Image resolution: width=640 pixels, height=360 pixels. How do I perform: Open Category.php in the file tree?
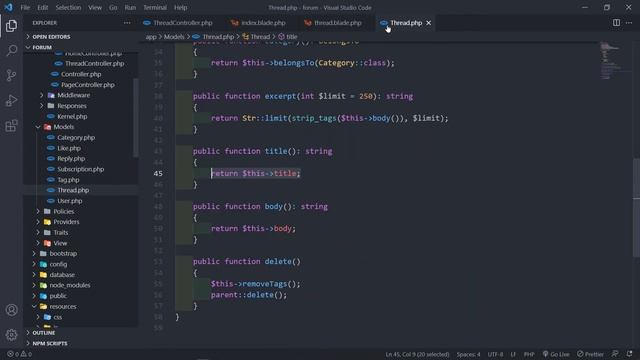(76, 138)
